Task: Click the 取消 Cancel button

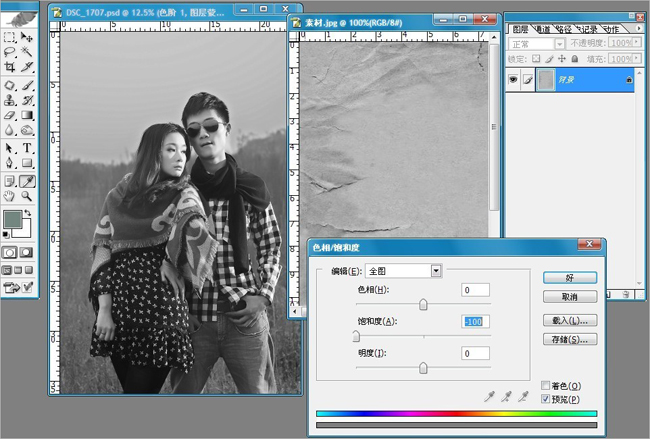Action: tap(570, 297)
